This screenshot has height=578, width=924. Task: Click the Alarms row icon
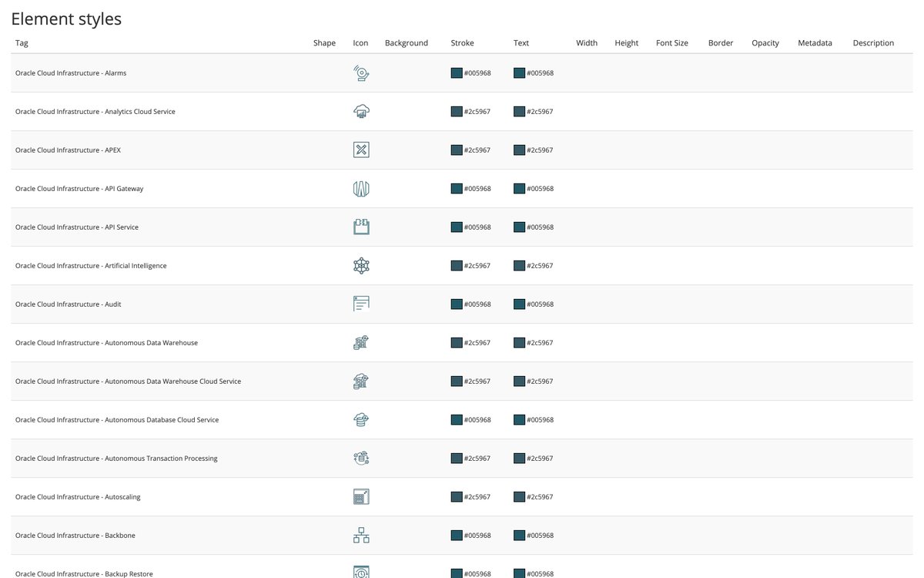[x=361, y=73]
